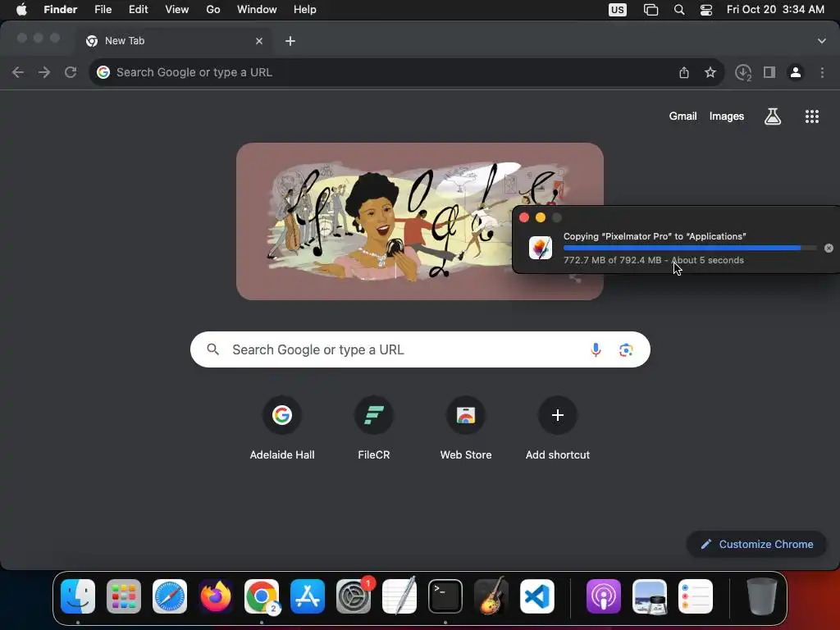Open the Finder menu
840x630 pixels.
coord(61,10)
